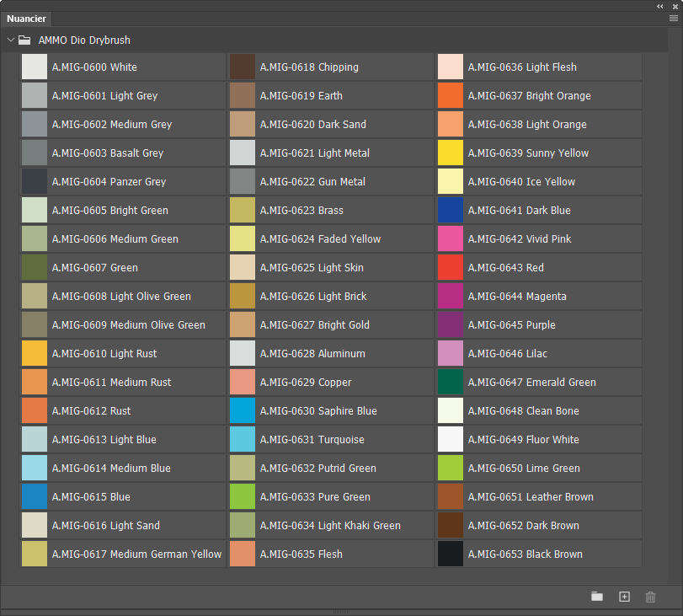The width and height of the screenshot is (683, 616).
Task: Select the 'A.MIG-0601 Light Grey' label
Action: [104, 96]
